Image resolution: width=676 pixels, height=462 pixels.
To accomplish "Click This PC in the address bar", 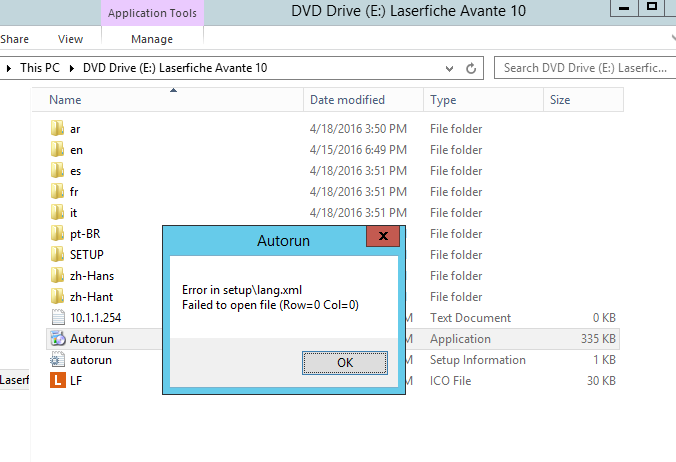I will click(40, 68).
